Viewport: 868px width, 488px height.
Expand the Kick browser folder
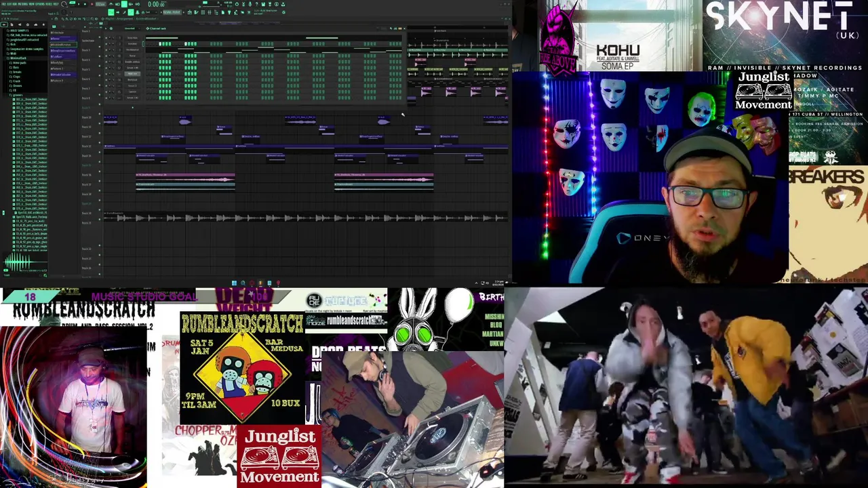[12, 44]
